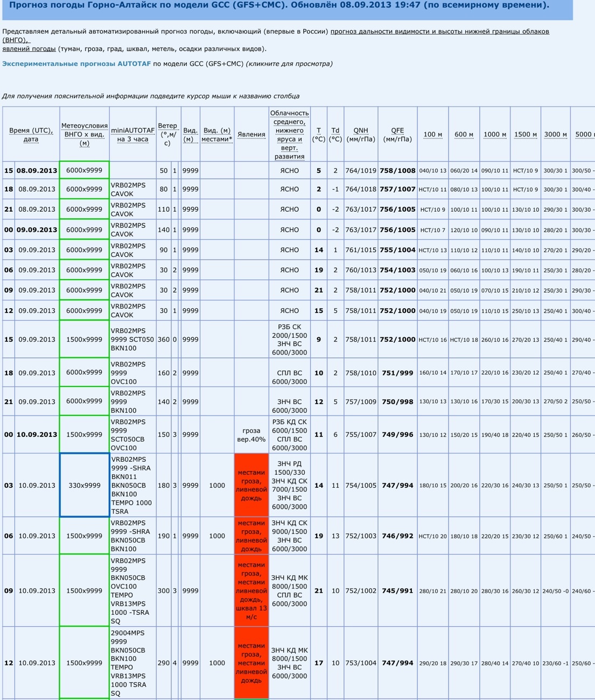Select the Облачность column header
595x700 pixels.
(289, 135)
